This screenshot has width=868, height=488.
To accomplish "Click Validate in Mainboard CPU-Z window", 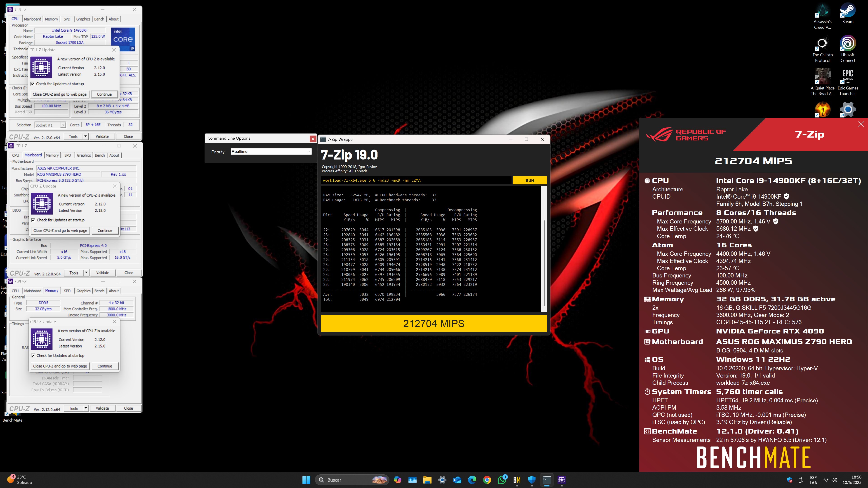I will [103, 273].
